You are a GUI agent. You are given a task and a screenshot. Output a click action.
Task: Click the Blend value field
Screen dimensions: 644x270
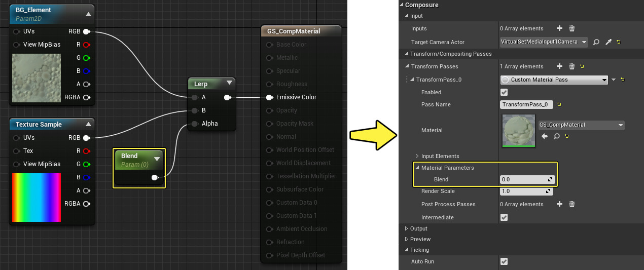tap(527, 179)
